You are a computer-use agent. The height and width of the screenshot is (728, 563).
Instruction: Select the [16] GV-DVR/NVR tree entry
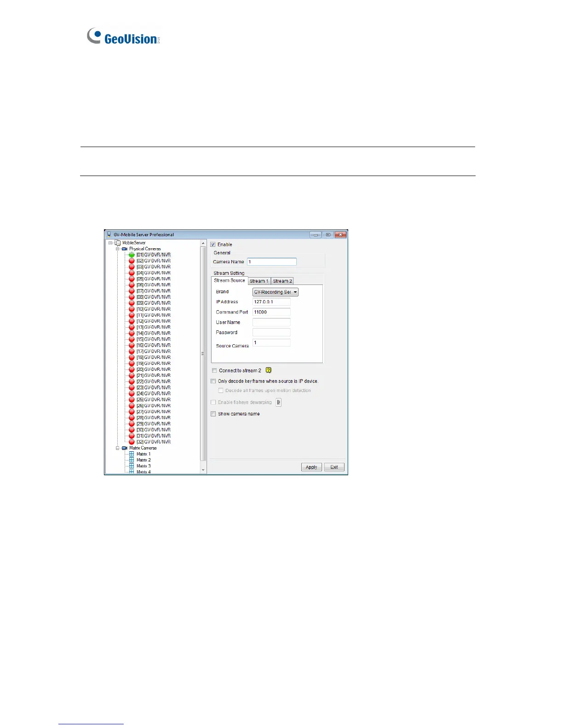[154, 345]
